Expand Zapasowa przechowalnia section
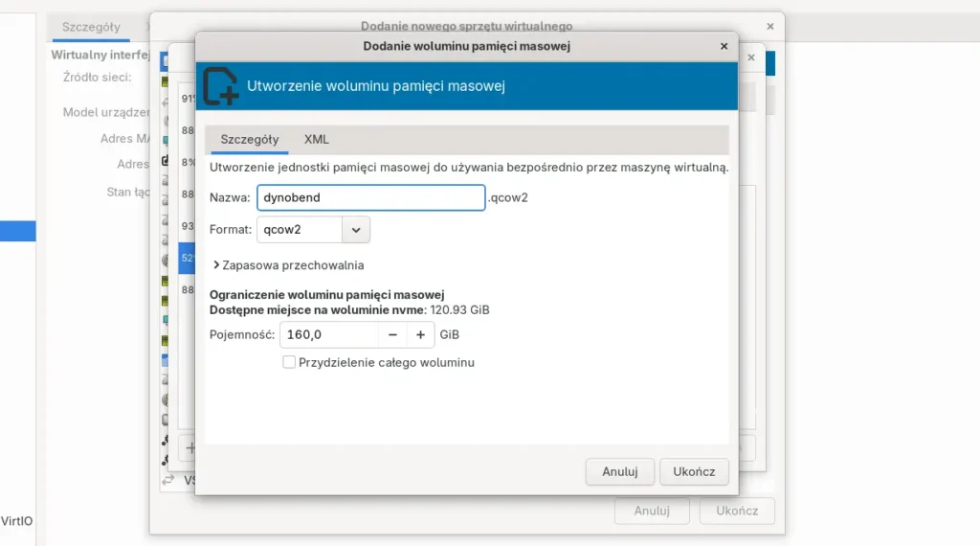The image size is (980, 546). pyautogui.click(x=288, y=265)
